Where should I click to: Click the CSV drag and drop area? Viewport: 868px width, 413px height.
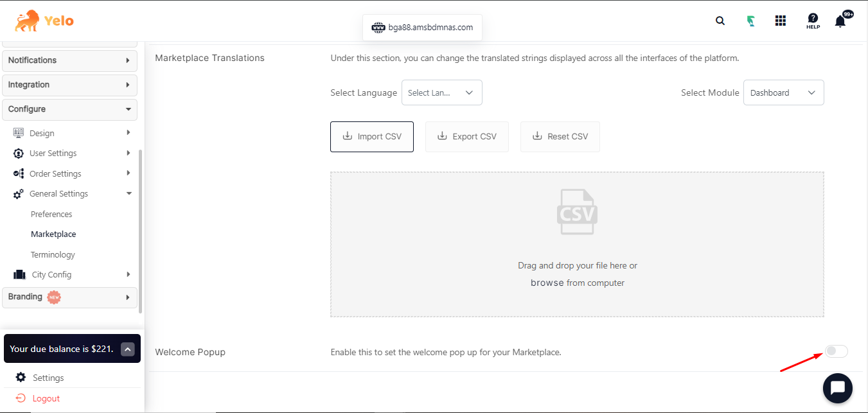[577, 244]
